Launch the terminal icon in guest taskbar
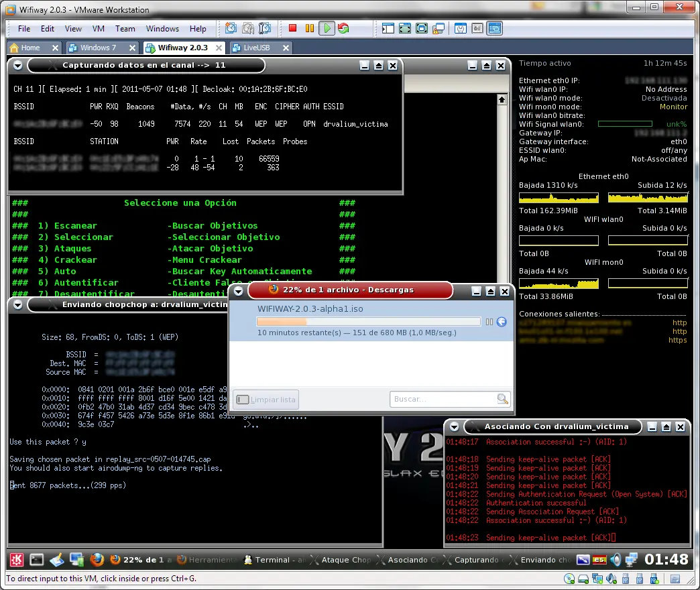 coord(37,560)
